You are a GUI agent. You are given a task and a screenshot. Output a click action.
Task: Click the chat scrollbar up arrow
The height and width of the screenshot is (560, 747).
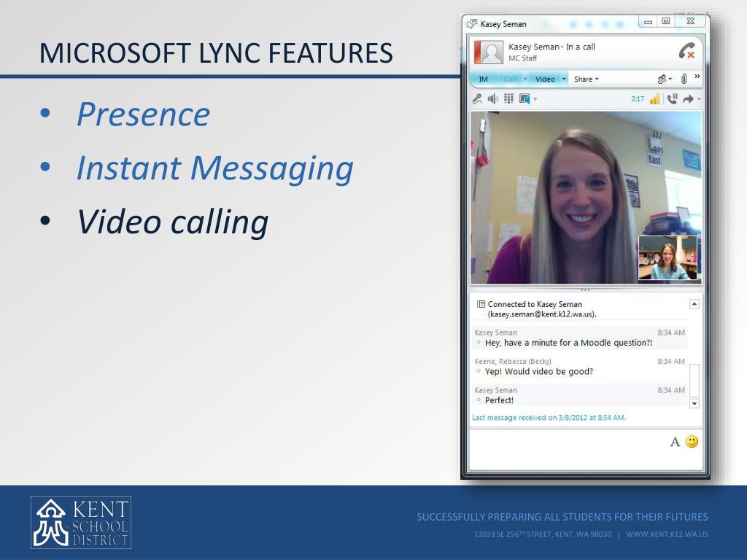pyautogui.click(x=694, y=304)
